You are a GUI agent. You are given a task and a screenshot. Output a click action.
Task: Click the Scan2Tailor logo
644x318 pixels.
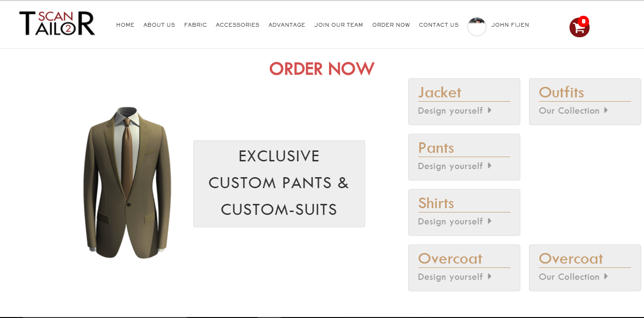tap(57, 24)
